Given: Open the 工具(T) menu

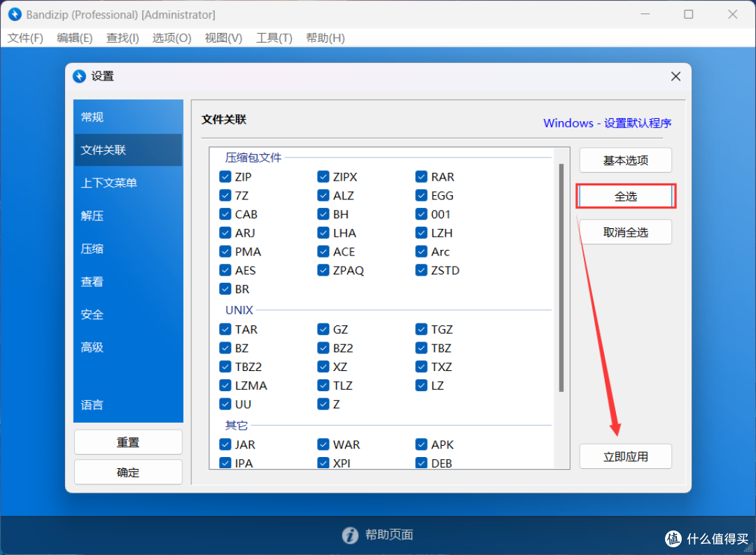Looking at the screenshot, I should [x=274, y=38].
